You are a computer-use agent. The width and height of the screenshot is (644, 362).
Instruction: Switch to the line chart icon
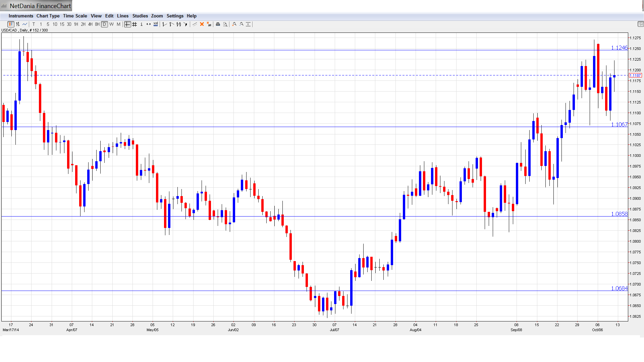coord(25,24)
